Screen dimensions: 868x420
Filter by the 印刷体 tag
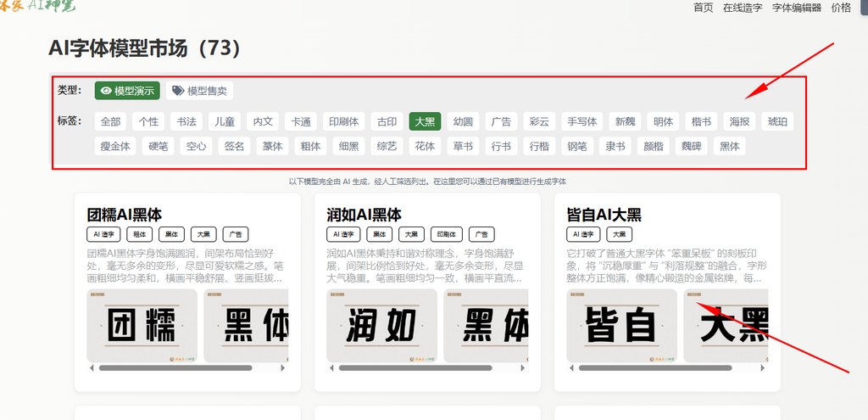344,121
